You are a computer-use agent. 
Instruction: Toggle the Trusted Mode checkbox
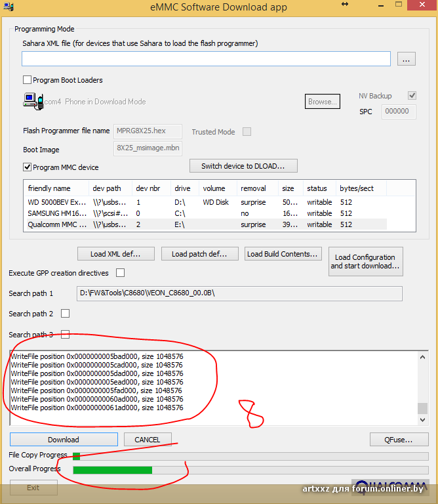[247, 131]
